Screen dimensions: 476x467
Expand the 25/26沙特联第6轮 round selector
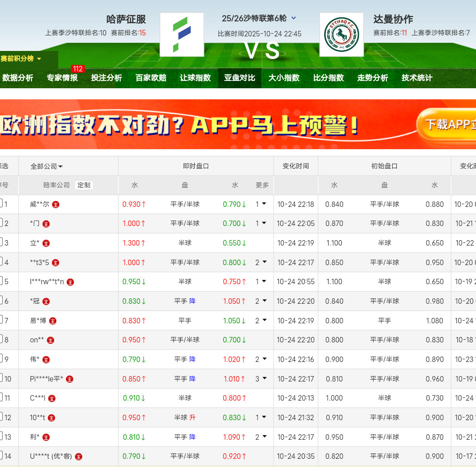click(294, 18)
